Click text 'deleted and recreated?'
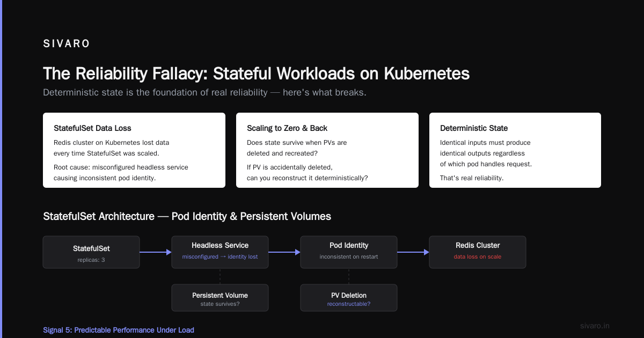The image size is (644, 338). coord(282,153)
